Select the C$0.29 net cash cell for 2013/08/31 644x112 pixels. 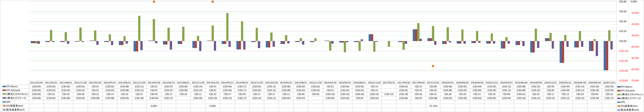tap(183, 94)
